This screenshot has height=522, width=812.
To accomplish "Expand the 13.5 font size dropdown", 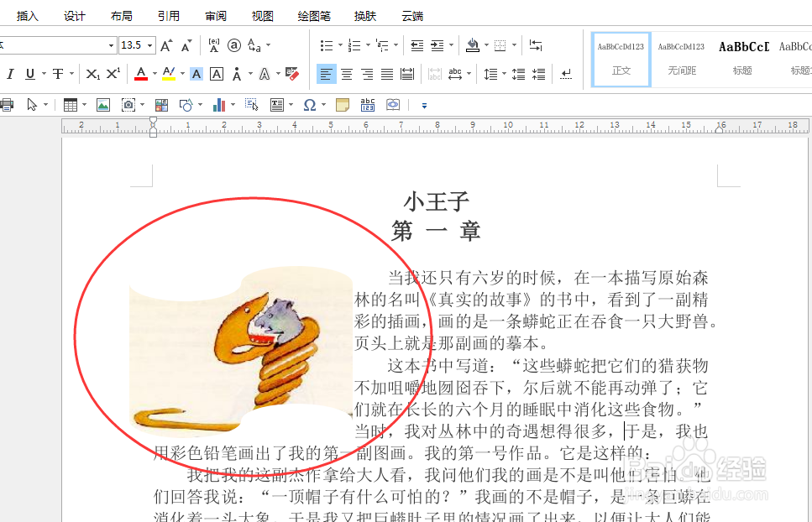I will (149, 45).
